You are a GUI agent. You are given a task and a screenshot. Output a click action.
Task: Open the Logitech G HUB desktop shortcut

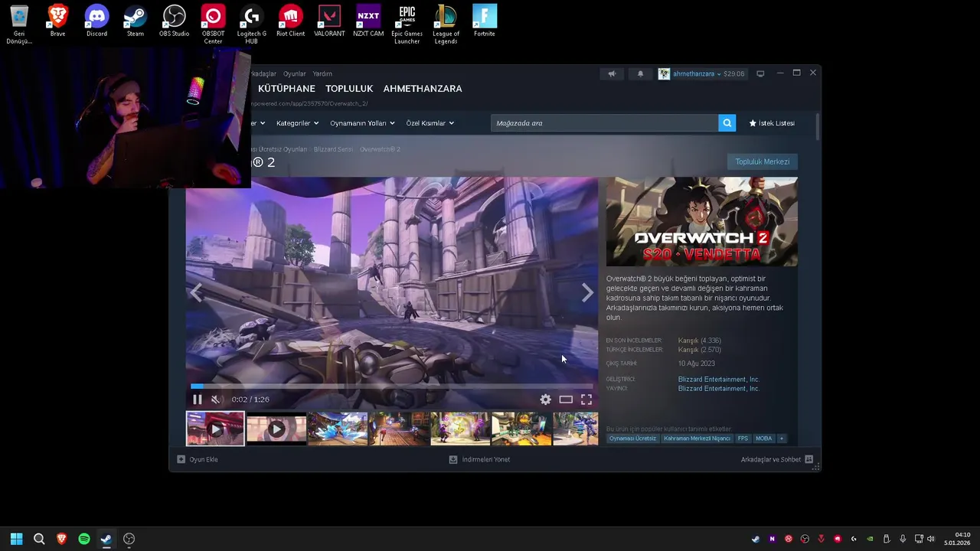point(251,24)
